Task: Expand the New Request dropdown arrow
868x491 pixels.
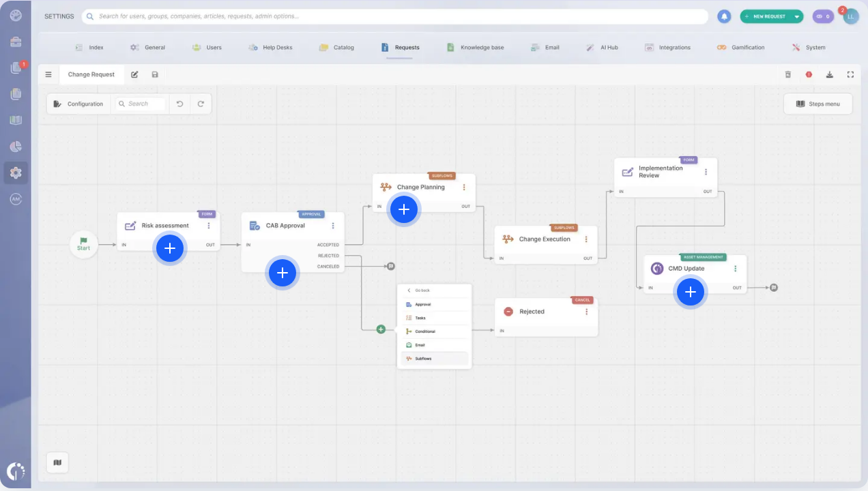Action: click(x=797, y=16)
